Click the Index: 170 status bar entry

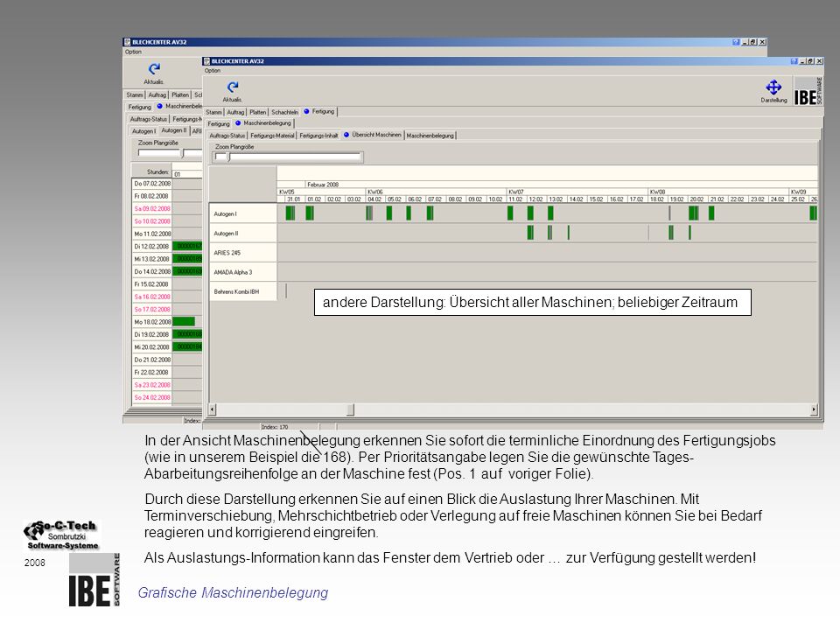pyautogui.click(x=274, y=427)
